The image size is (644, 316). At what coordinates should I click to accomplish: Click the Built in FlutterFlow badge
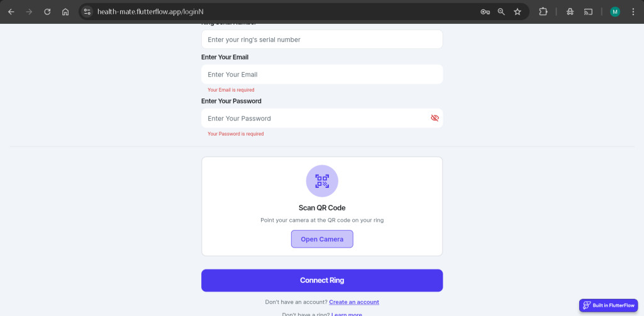[x=608, y=305]
